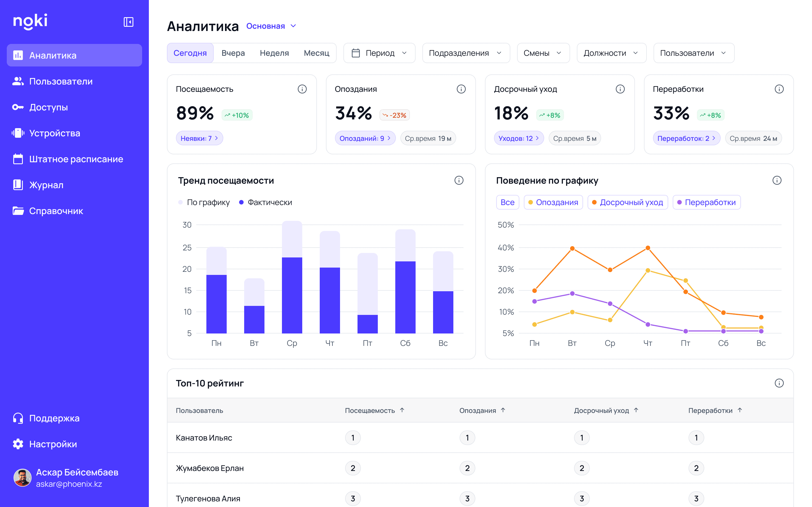Expand the Подразделения dropdown

pos(466,53)
